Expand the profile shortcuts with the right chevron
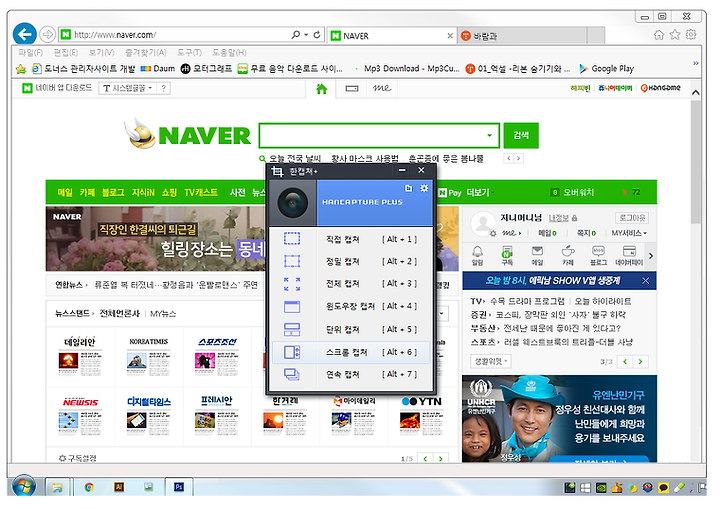Screen dimensions: 720x509 click(651, 256)
